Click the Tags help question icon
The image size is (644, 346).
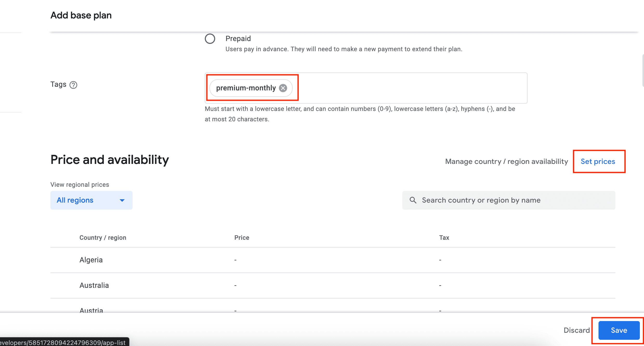point(73,85)
